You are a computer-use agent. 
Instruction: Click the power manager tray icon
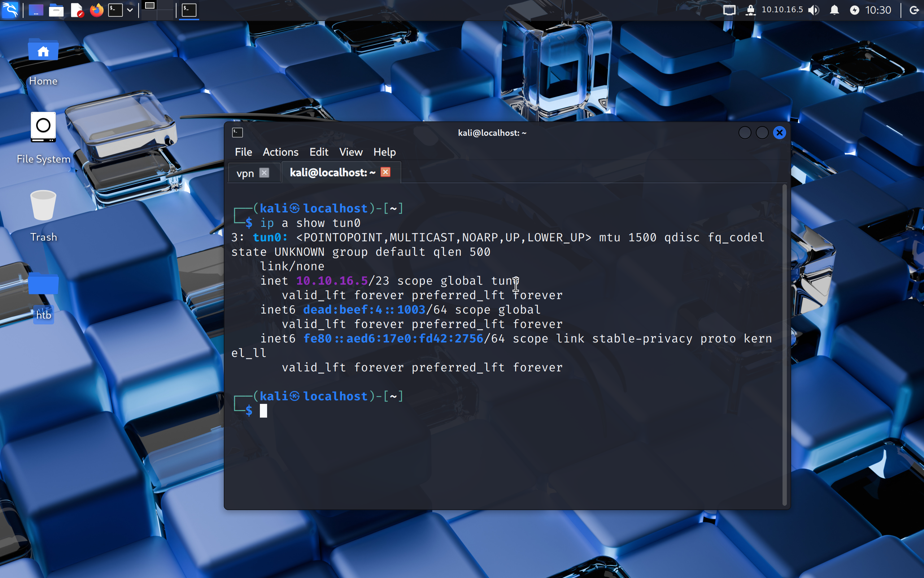(854, 10)
